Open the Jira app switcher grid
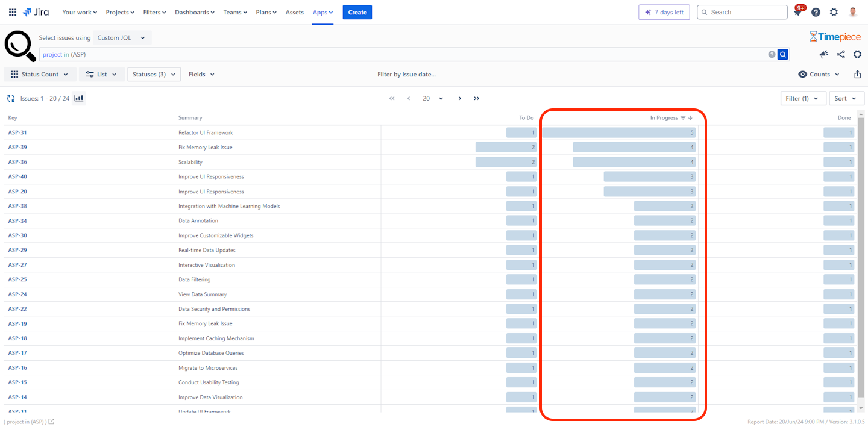Image resolution: width=868 pixels, height=430 pixels. click(12, 12)
